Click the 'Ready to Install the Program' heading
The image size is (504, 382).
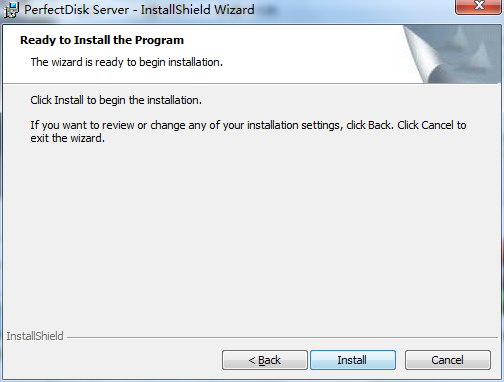[102, 40]
